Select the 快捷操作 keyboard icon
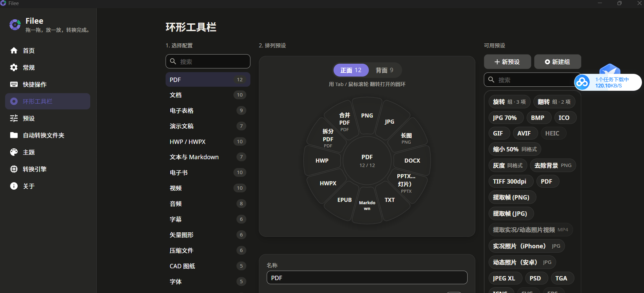 pyautogui.click(x=14, y=84)
